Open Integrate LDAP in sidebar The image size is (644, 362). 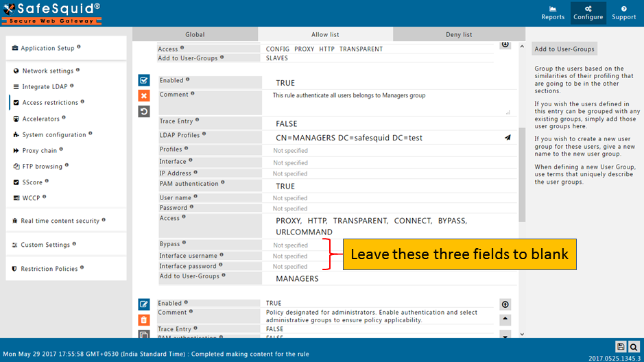(45, 86)
